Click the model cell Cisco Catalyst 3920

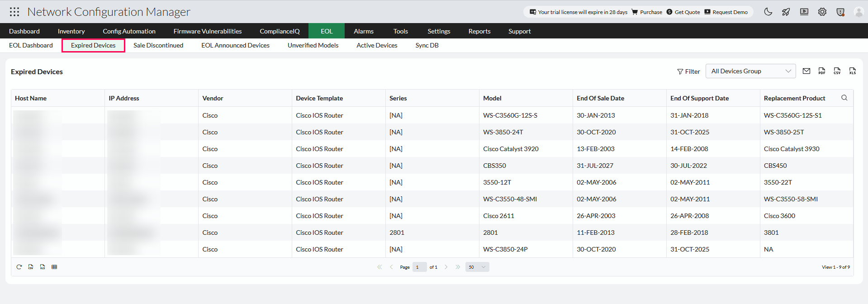click(x=511, y=149)
